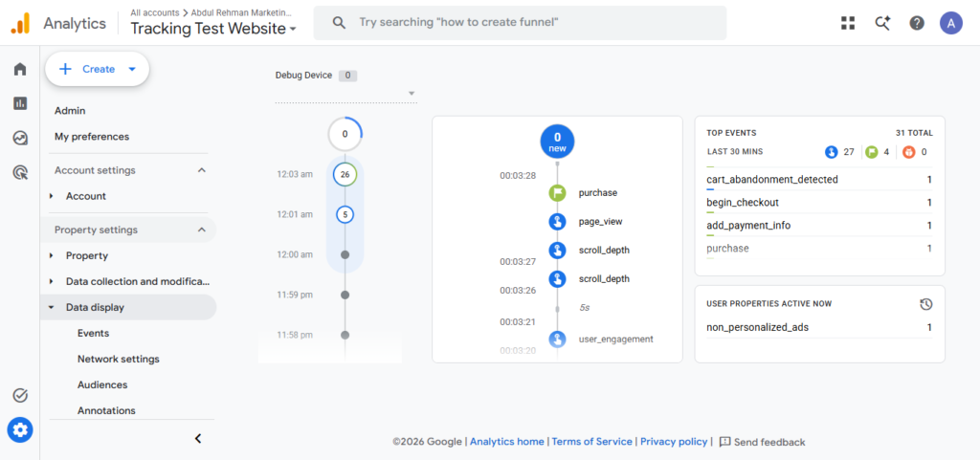Screen dimensions: 980x460
Task: Collapse the Account settings section chevron
Action: click(x=201, y=170)
